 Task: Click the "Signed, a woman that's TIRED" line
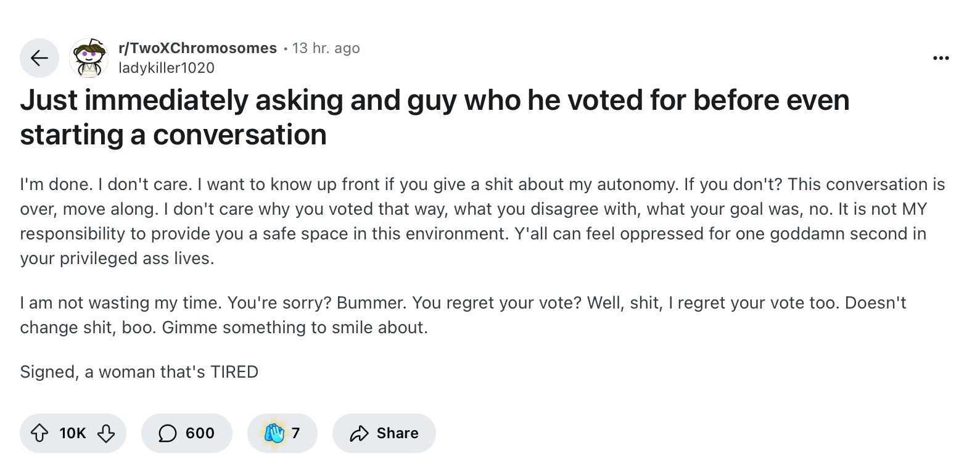[139, 372]
